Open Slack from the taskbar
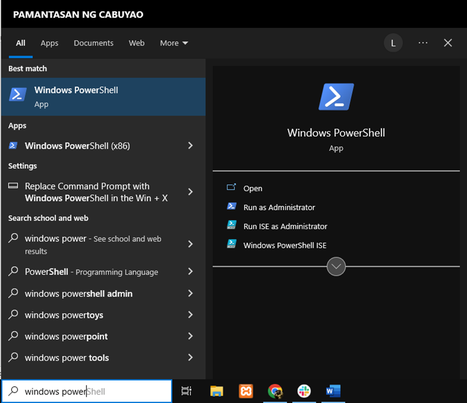Screen dimensions: 467x403 point(304,391)
